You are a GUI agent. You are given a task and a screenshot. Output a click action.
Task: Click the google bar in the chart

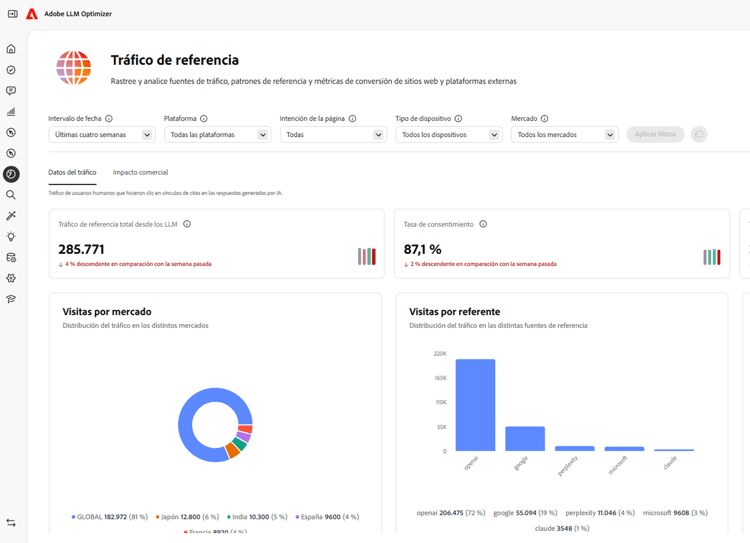point(525,439)
